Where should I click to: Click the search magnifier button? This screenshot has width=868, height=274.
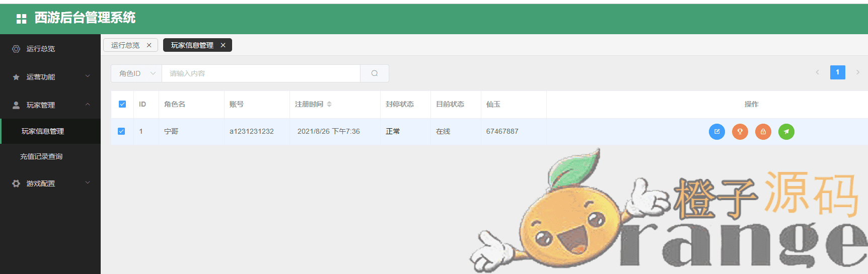pyautogui.click(x=375, y=73)
